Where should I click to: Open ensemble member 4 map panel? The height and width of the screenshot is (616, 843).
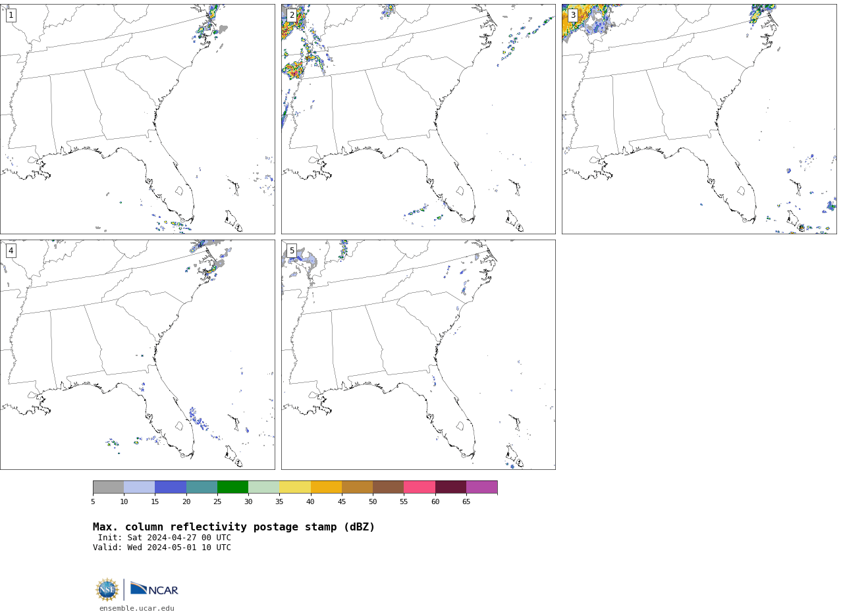[x=137, y=355]
